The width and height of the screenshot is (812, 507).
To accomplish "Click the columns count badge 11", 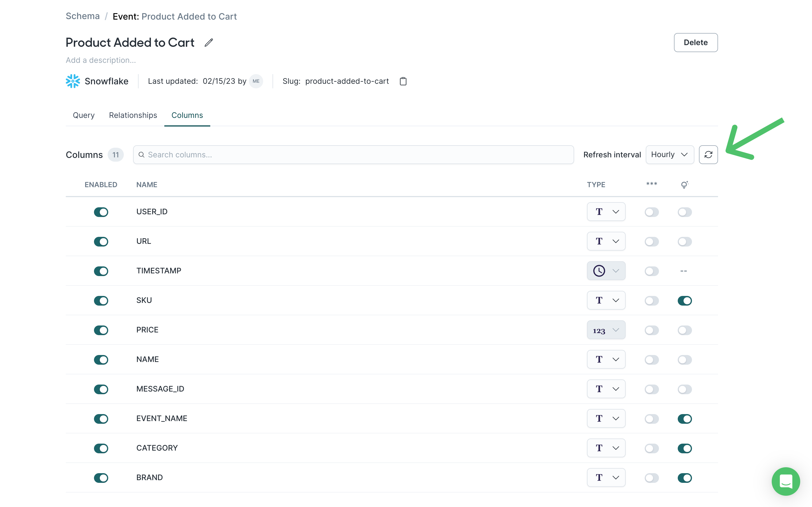I will click(x=115, y=155).
